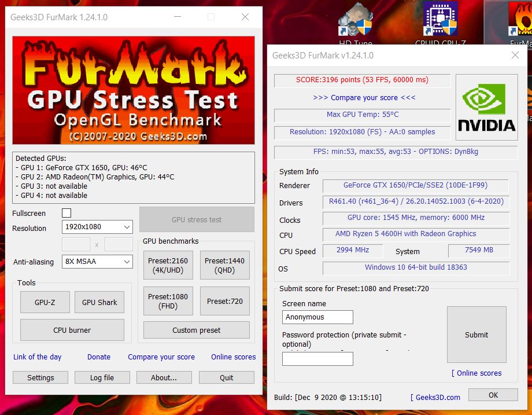
Task: Click GPU 2: AMD Radeon(TM) Graphics line
Action: click(x=95, y=177)
